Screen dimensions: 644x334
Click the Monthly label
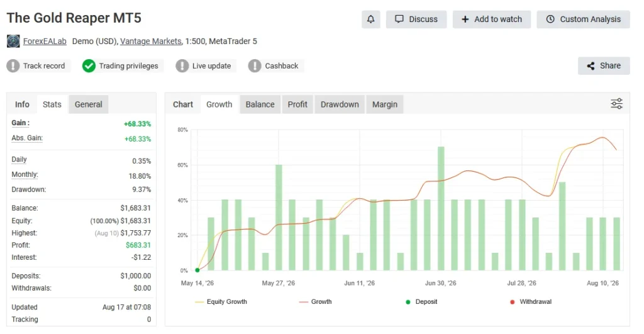click(x=25, y=175)
